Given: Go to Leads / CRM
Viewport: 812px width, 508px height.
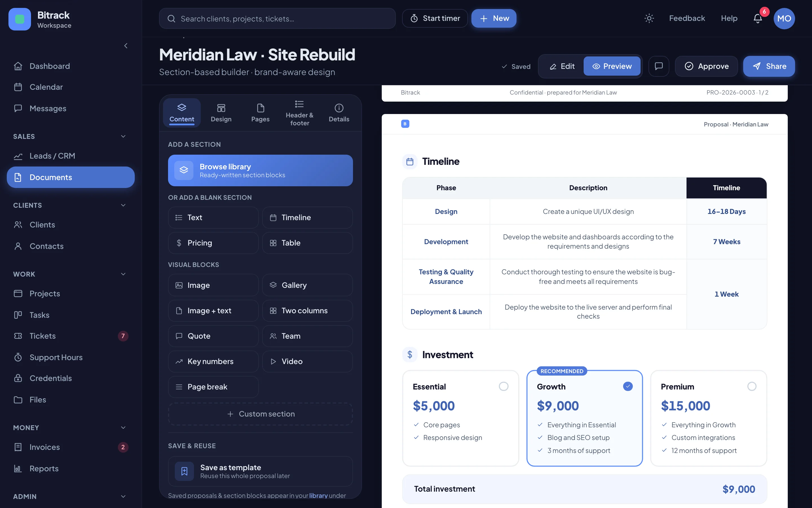Looking at the screenshot, I should [x=70, y=156].
